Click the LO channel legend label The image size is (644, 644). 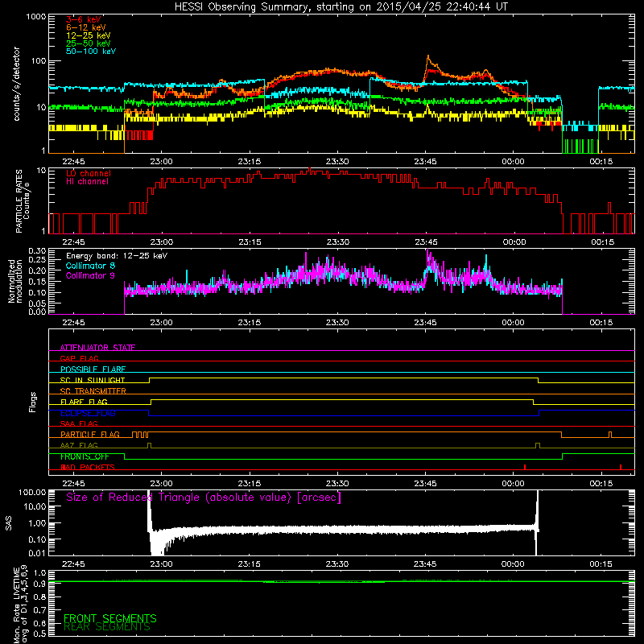coord(89,173)
